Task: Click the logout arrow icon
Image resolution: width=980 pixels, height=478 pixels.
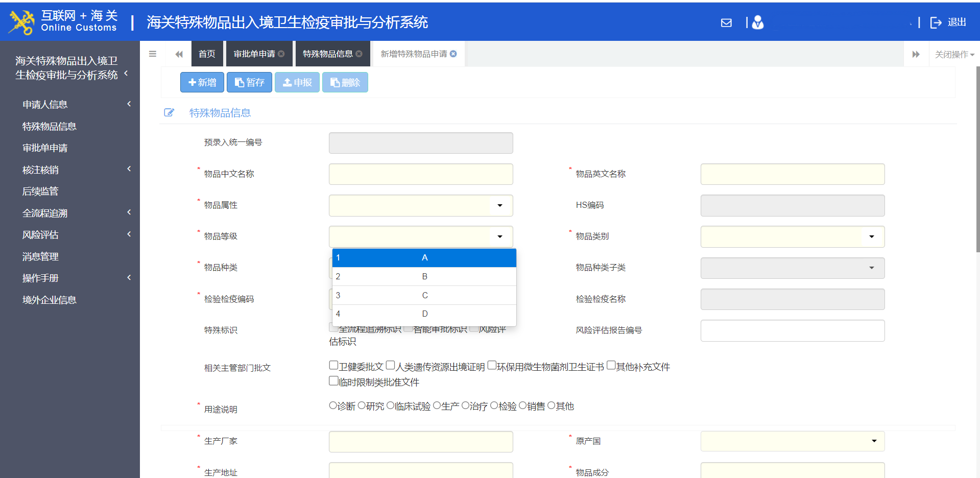Action: point(936,22)
